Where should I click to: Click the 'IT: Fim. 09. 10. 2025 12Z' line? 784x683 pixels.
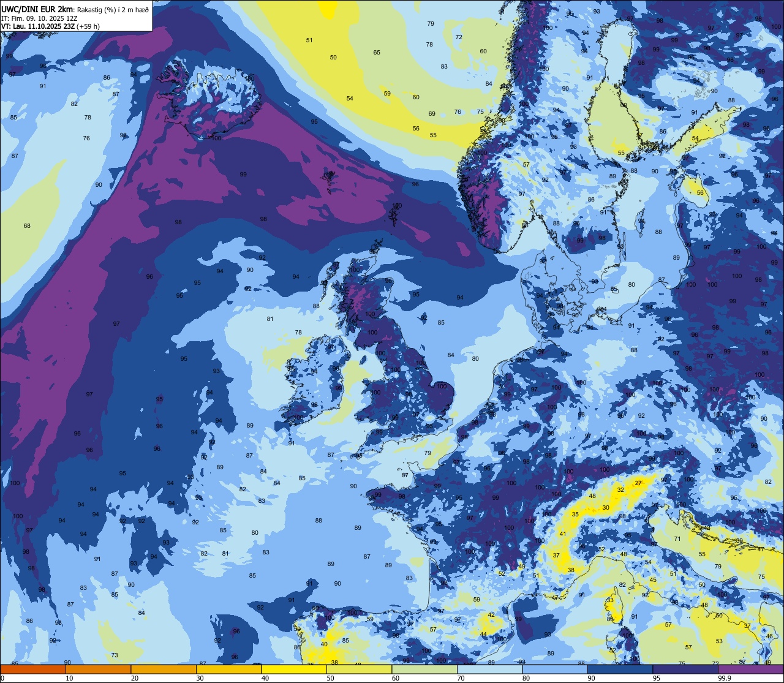39,18
